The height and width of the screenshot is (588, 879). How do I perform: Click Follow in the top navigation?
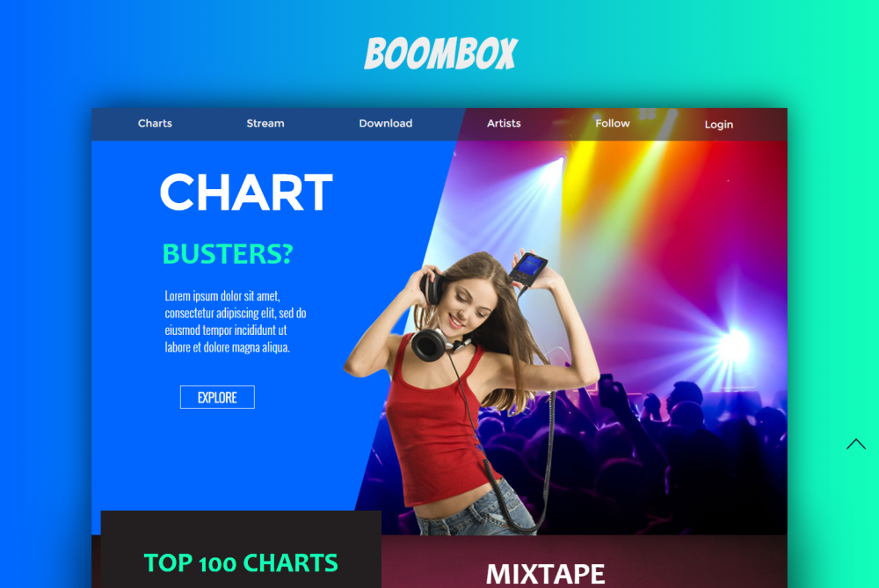point(612,123)
